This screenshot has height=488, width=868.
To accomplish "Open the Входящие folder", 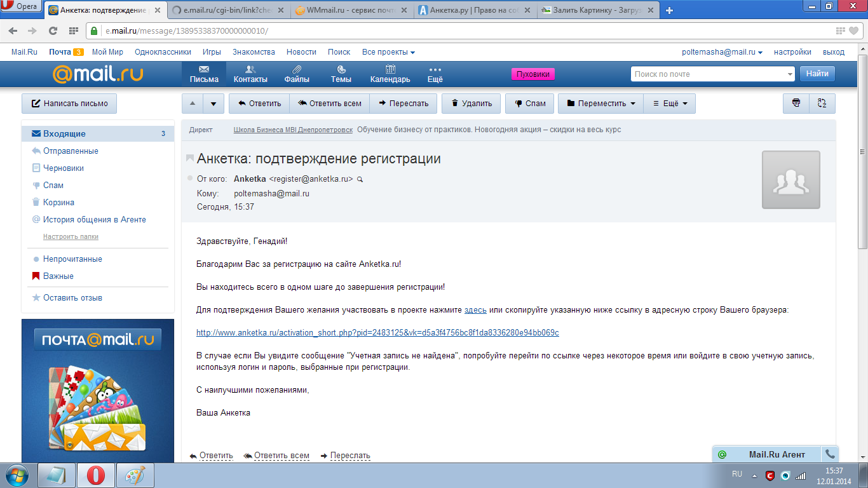I will (98, 133).
